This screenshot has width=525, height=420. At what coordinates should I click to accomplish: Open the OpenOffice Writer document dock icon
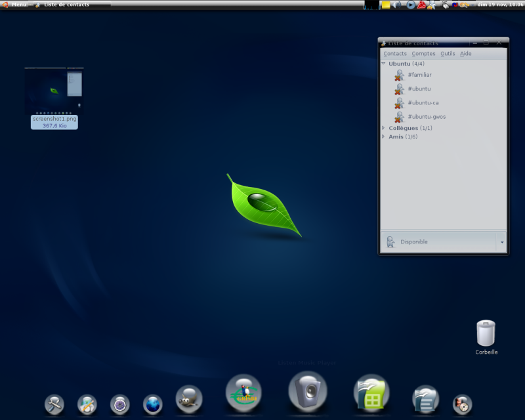point(425,399)
